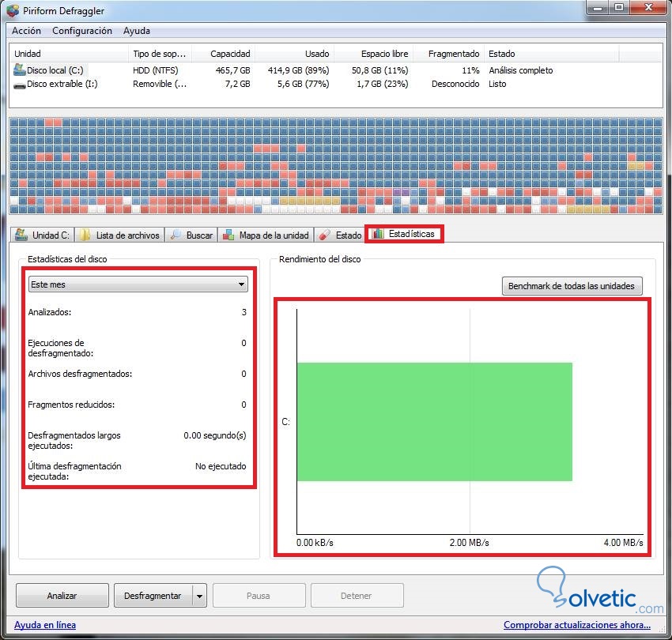Switch to the Estado tab
The width and height of the screenshot is (672, 640).
click(340, 235)
